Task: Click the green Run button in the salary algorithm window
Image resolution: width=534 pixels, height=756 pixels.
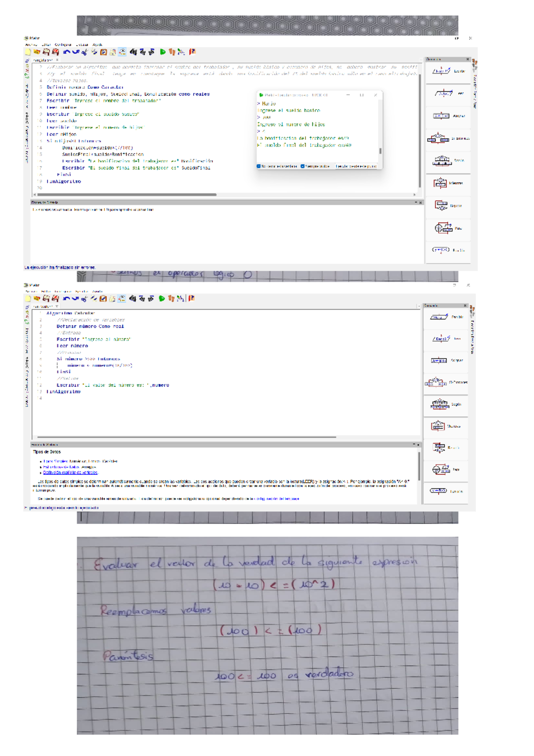Action: click(x=163, y=52)
